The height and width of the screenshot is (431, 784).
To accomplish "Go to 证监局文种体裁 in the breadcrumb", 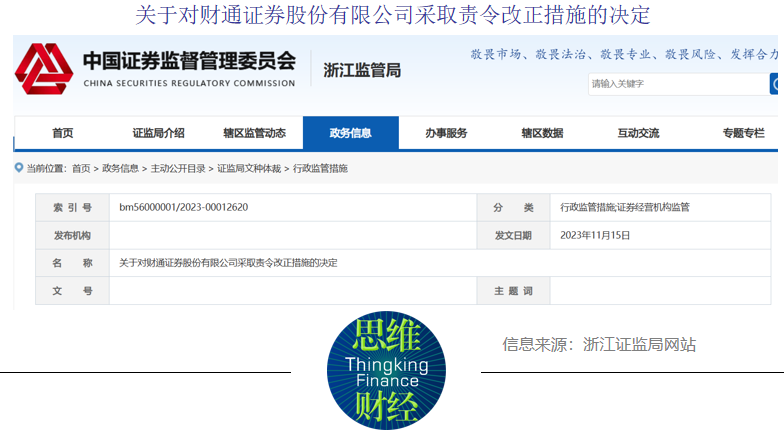I will [x=249, y=168].
